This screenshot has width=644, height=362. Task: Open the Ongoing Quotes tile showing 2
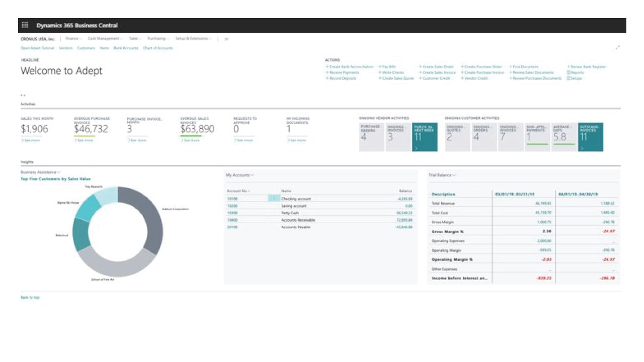pyautogui.click(x=457, y=137)
